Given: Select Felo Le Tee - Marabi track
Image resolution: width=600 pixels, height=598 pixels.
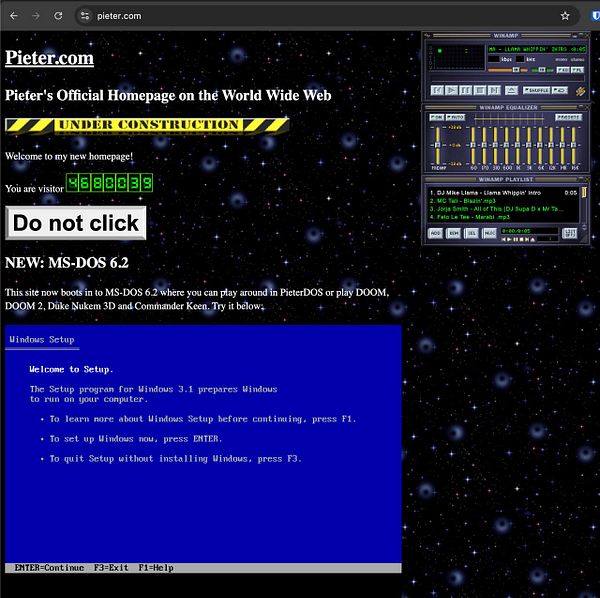Looking at the screenshot, I should click(503, 217).
